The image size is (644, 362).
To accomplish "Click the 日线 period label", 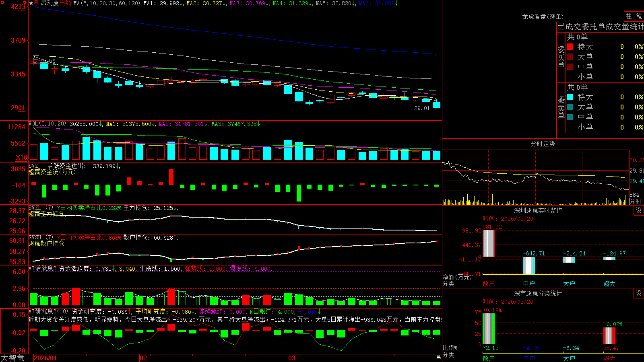I will click(x=65, y=3).
